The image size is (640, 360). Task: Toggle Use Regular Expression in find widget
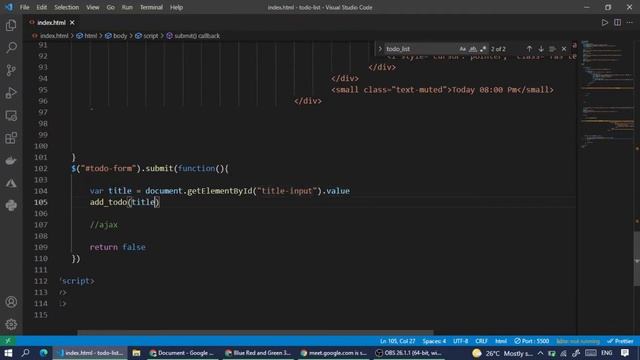[x=483, y=49]
